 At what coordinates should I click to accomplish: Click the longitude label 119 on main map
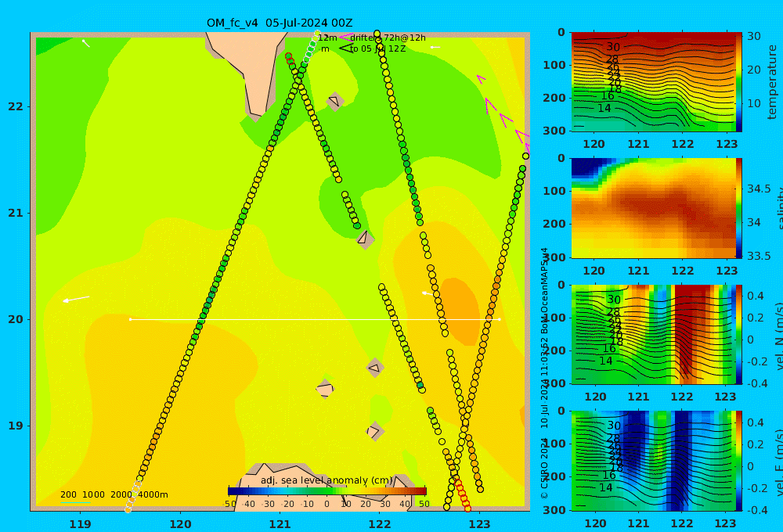pos(81,524)
